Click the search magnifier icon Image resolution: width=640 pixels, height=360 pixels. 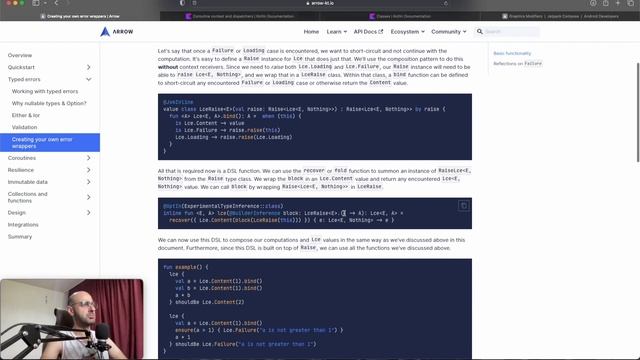(480, 31)
